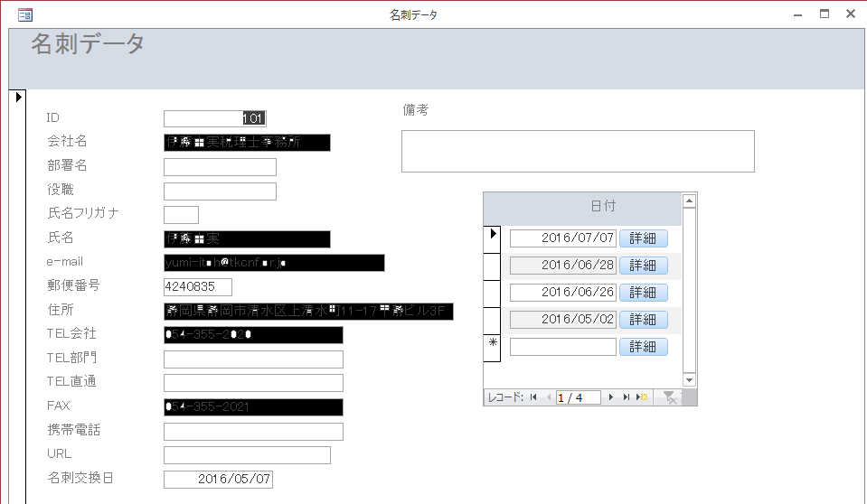Go to next record in subform navigator
Screen dimensions: 867x504
pos(611,397)
